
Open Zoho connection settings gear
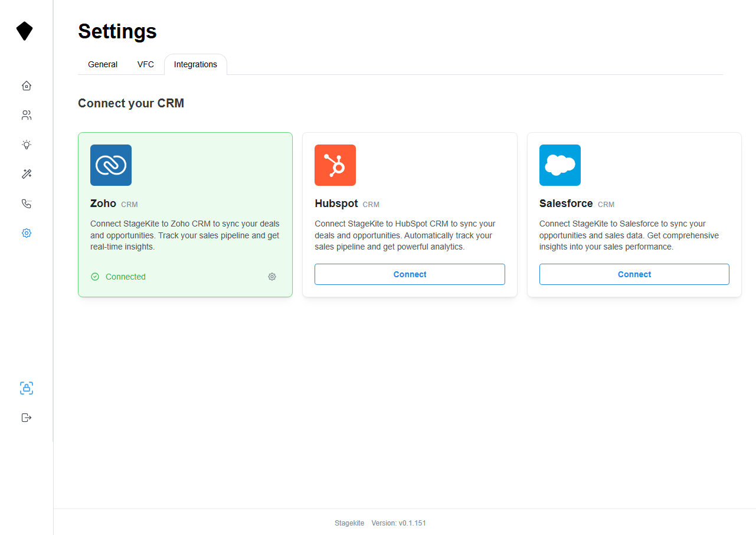coord(272,277)
